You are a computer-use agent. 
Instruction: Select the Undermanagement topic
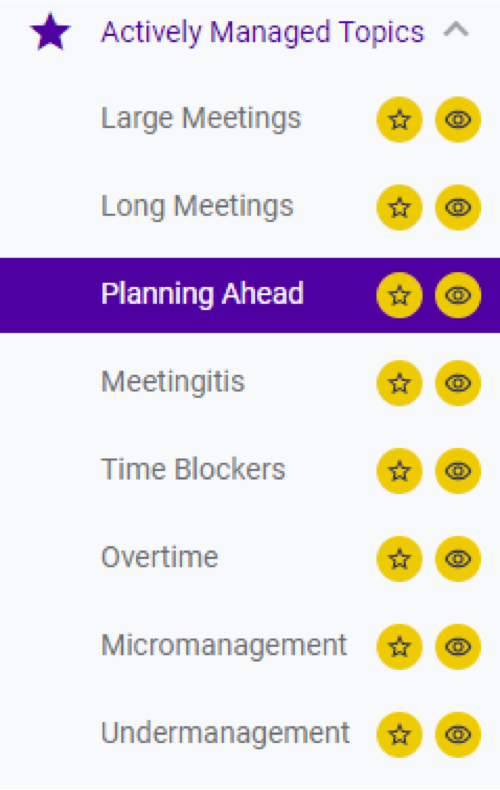pos(225,733)
